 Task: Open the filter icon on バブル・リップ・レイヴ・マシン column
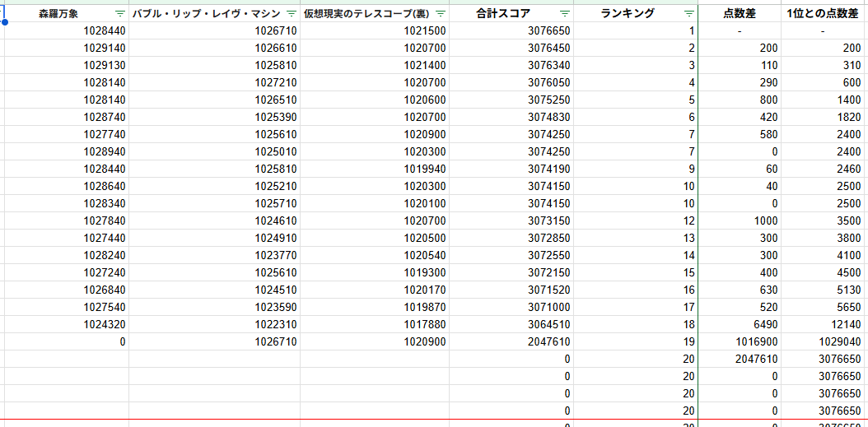pos(292,13)
